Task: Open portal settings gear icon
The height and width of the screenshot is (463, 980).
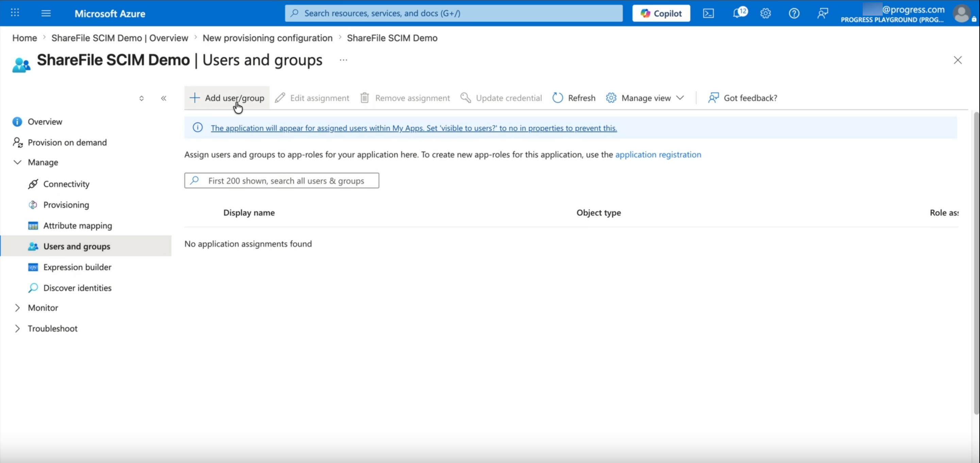Action: tap(765, 13)
